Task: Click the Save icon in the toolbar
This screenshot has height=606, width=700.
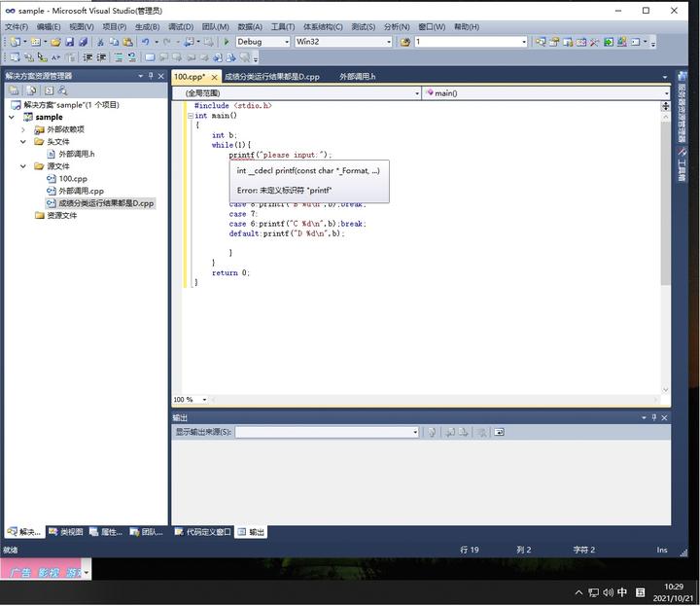Action: click(70, 42)
